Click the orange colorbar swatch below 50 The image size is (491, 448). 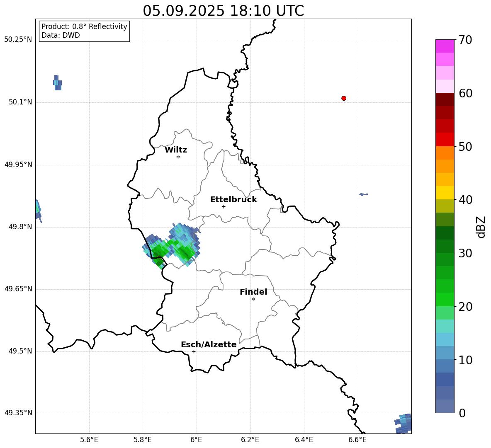pos(445,153)
